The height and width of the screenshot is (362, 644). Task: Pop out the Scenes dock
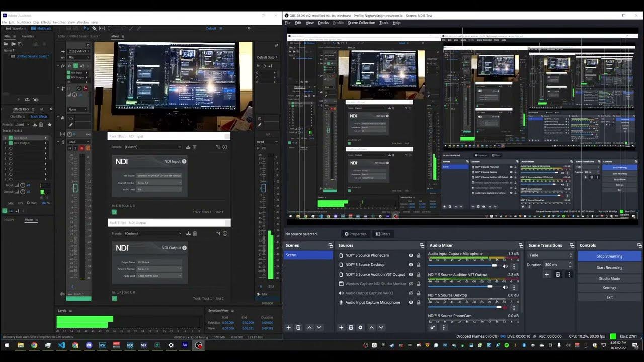coord(330,245)
